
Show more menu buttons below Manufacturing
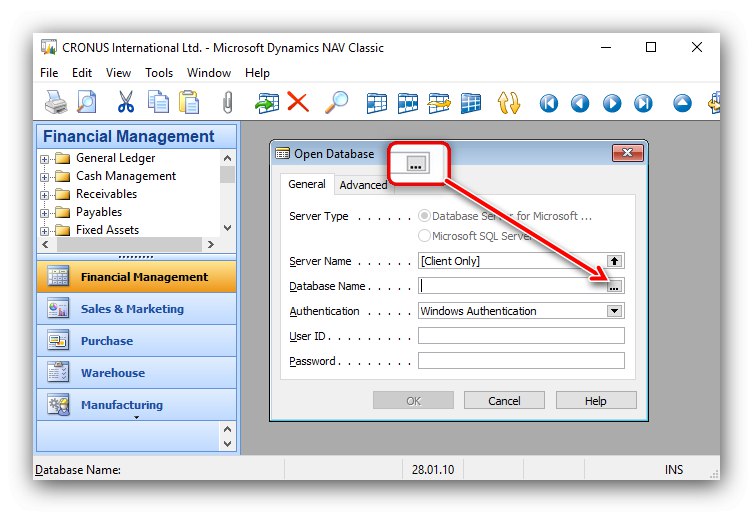coord(136,417)
